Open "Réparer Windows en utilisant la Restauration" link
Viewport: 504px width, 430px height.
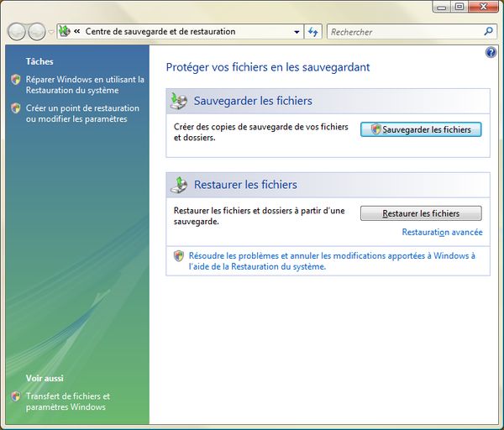pos(85,85)
